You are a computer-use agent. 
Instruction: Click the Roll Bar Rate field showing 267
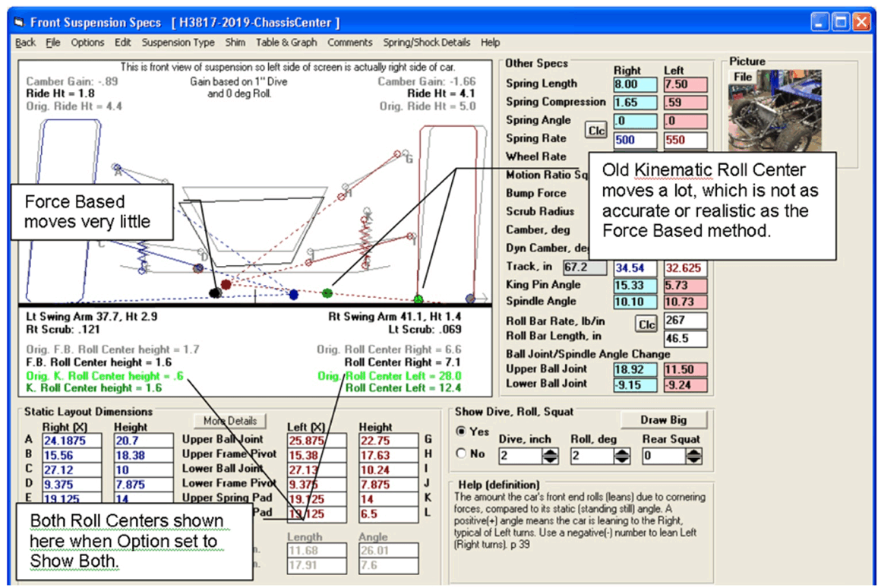pos(685,321)
